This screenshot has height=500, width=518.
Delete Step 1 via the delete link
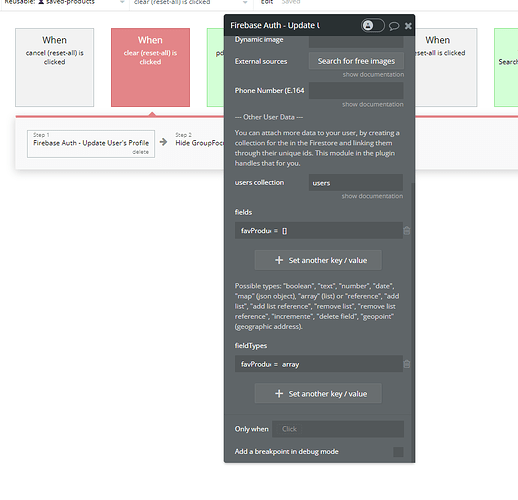pyautogui.click(x=140, y=152)
